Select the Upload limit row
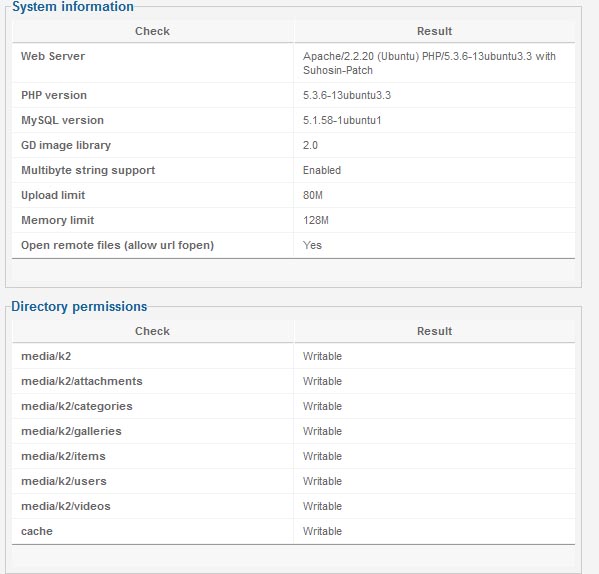Viewport: 599px width, 574px height. tap(293, 195)
